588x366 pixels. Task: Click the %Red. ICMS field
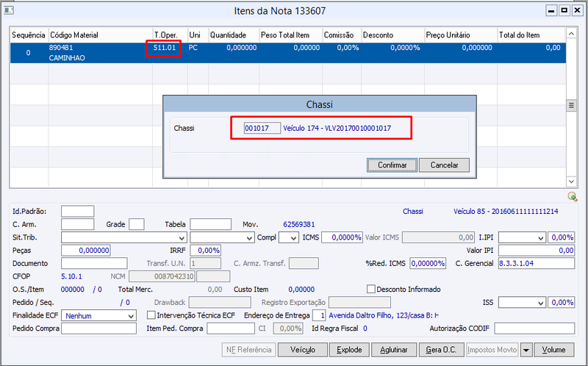click(428, 263)
